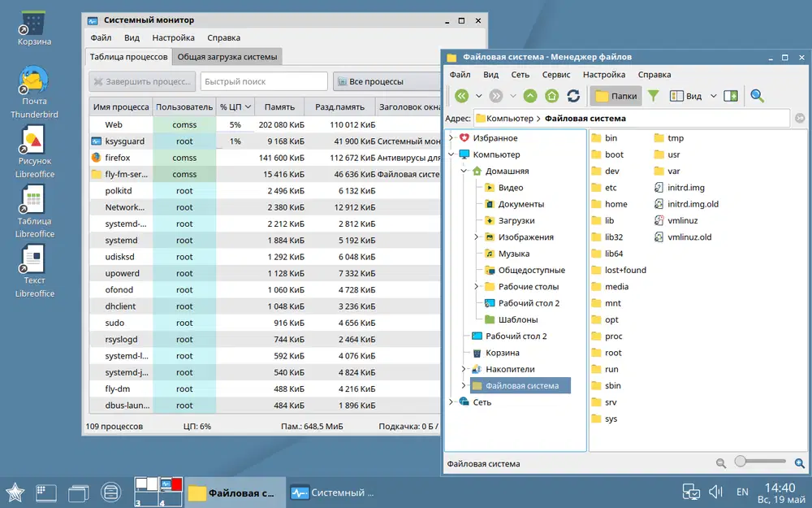Click the volume icon in system tray
The width and height of the screenshot is (812, 508).
point(716,492)
